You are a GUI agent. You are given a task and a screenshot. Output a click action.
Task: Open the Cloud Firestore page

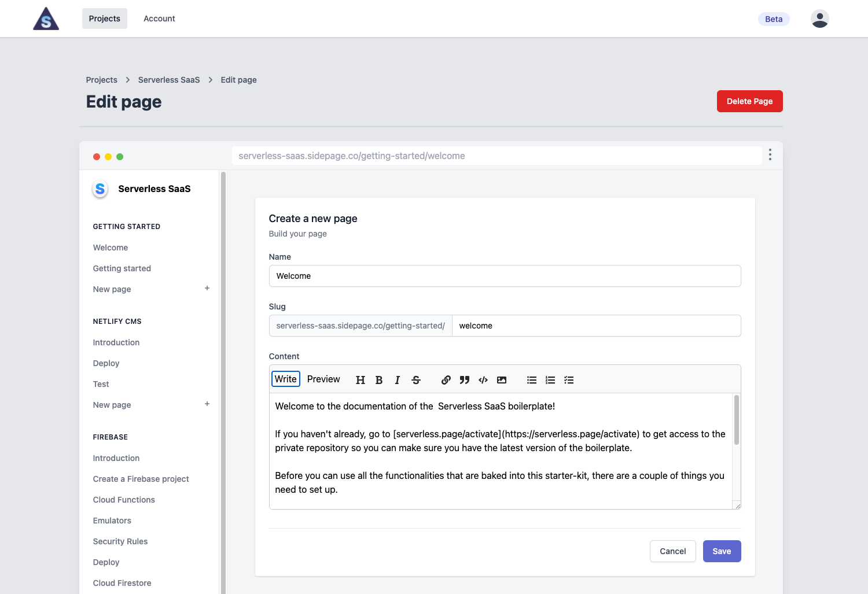[122, 583]
